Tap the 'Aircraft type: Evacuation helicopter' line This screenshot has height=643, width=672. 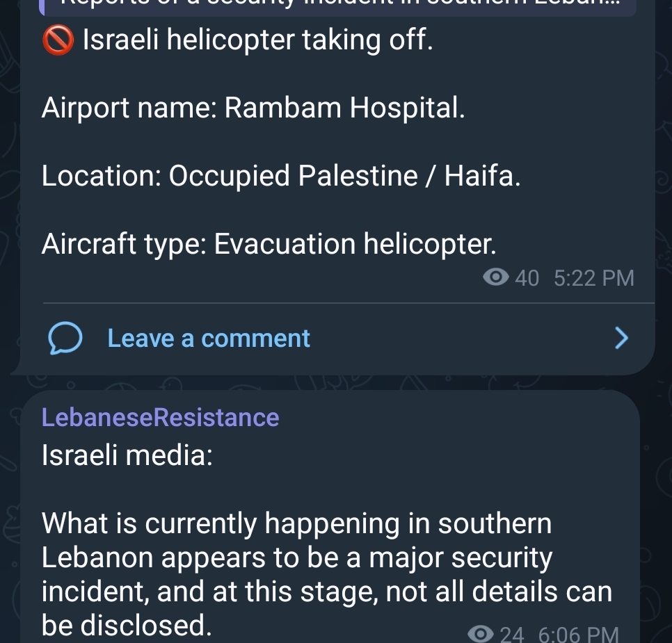click(269, 244)
